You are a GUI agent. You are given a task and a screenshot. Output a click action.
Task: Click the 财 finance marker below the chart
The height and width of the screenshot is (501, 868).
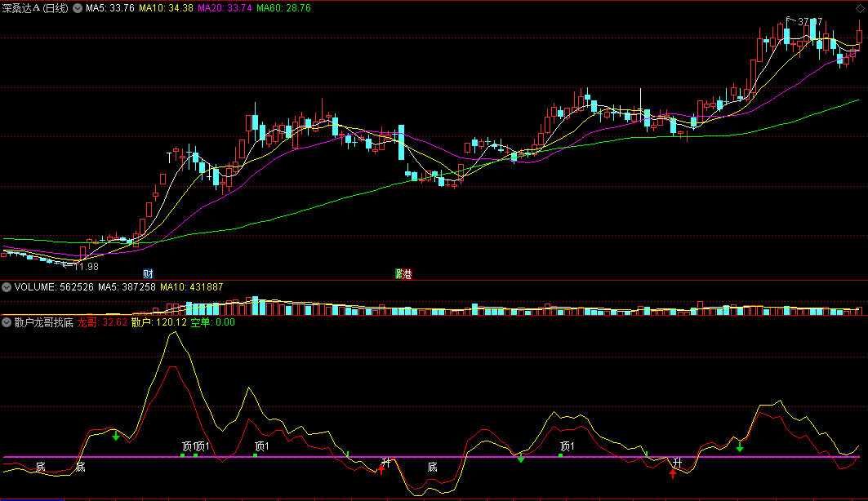pos(148,273)
